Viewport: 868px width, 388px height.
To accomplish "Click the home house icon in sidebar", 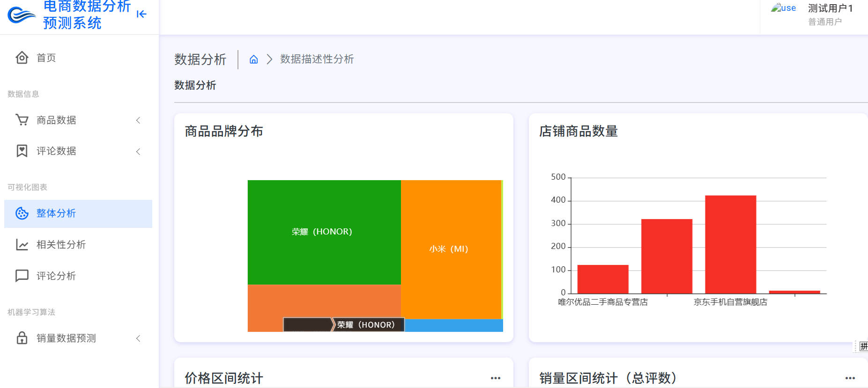I will [22, 58].
